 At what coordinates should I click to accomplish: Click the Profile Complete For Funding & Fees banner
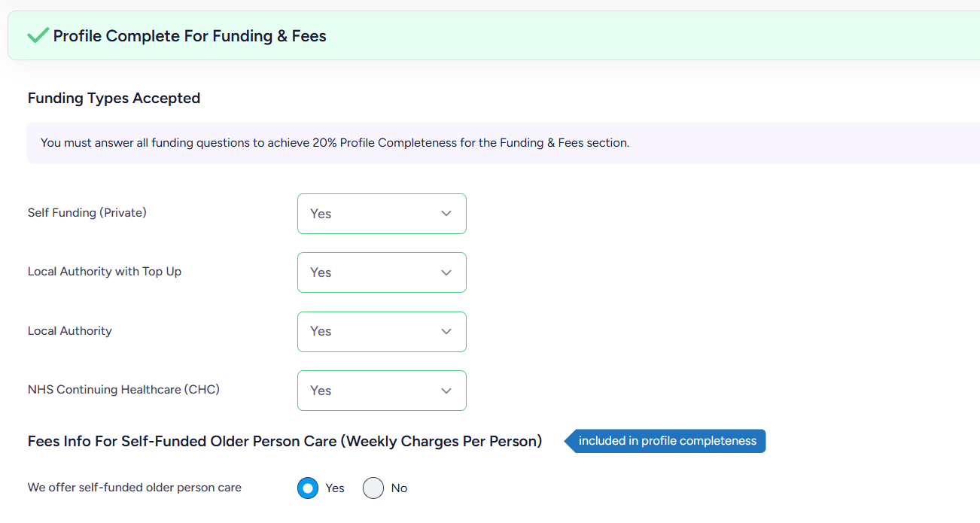(494, 35)
